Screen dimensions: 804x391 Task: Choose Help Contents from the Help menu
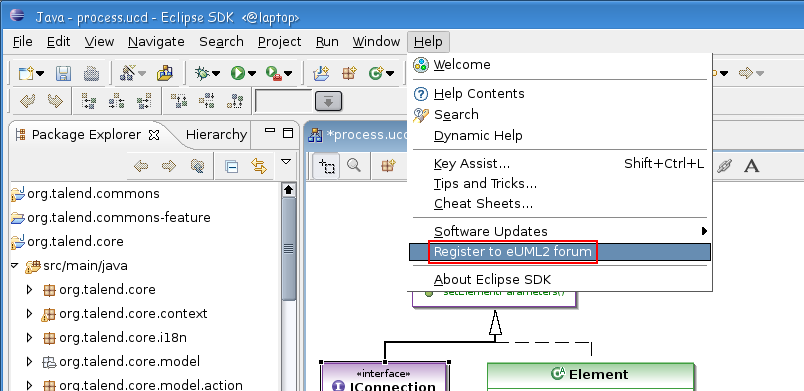560,94
